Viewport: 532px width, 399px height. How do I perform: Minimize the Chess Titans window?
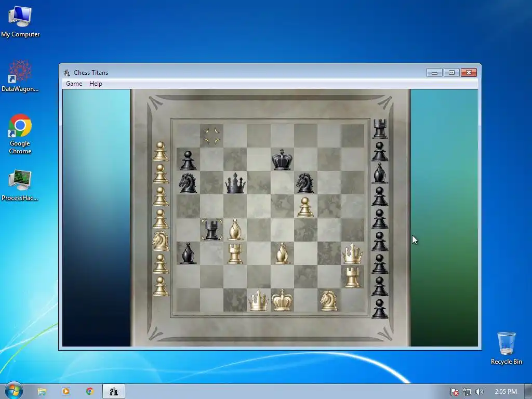pyautogui.click(x=434, y=73)
